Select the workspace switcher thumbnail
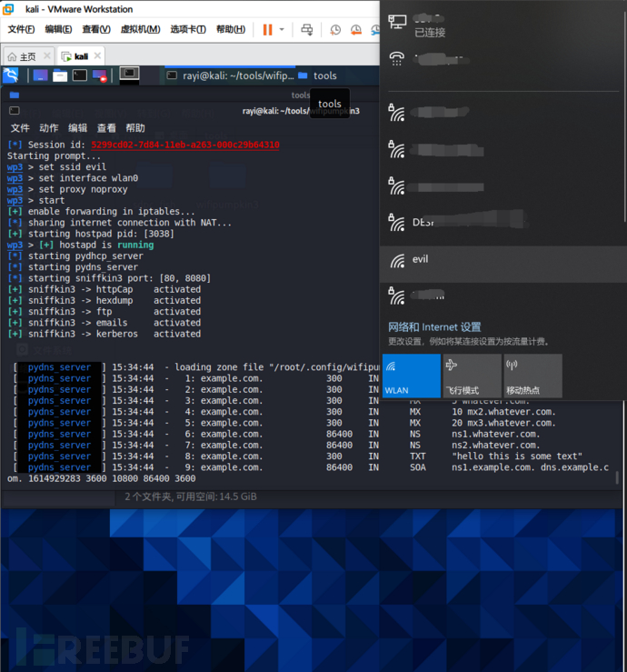 pos(129,75)
